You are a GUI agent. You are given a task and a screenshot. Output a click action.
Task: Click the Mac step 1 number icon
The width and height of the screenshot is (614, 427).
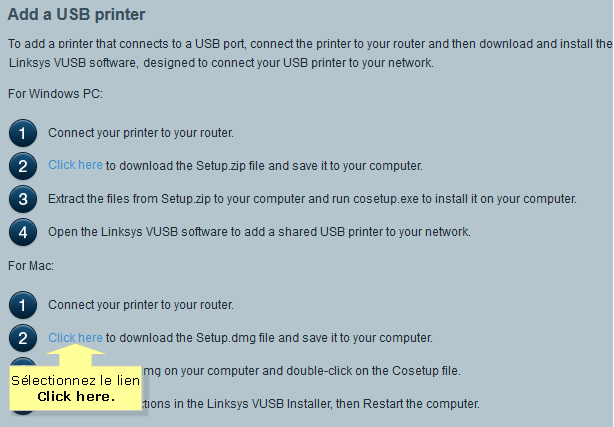pyautogui.click(x=23, y=305)
